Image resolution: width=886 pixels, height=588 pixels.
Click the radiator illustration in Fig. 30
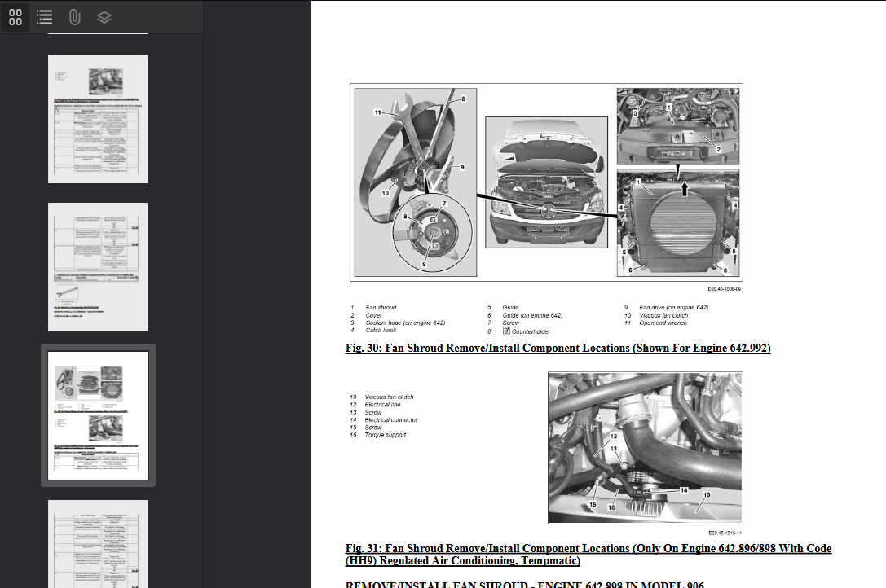click(x=679, y=220)
